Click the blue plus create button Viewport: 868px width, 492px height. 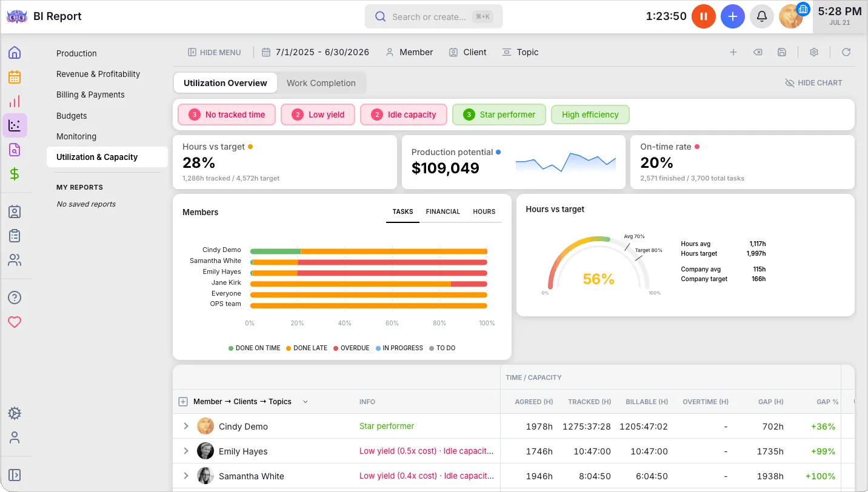(x=733, y=16)
